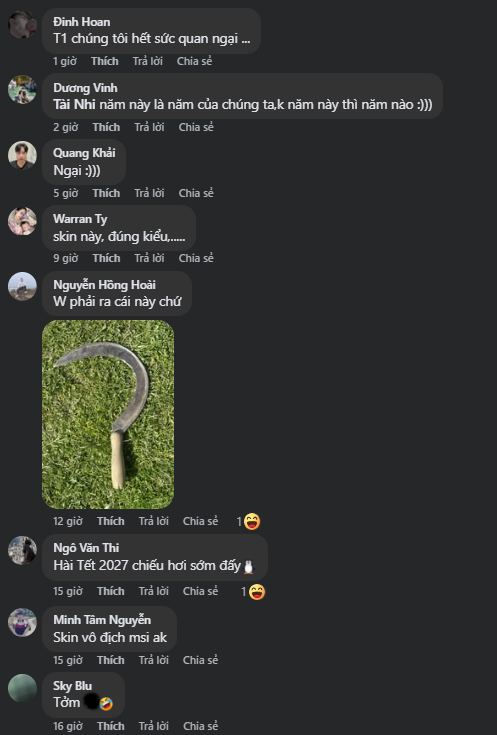Open Ngô Văn Thi's avatar
497x735 pixels.
(22, 550)
